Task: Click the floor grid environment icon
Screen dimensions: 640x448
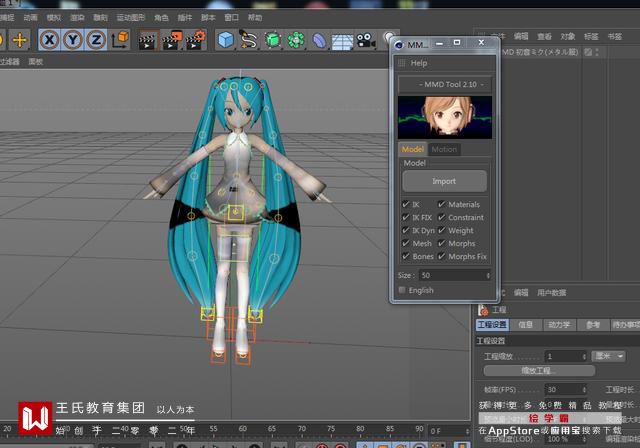Action: pyautogui.click(x=342, y=41)
